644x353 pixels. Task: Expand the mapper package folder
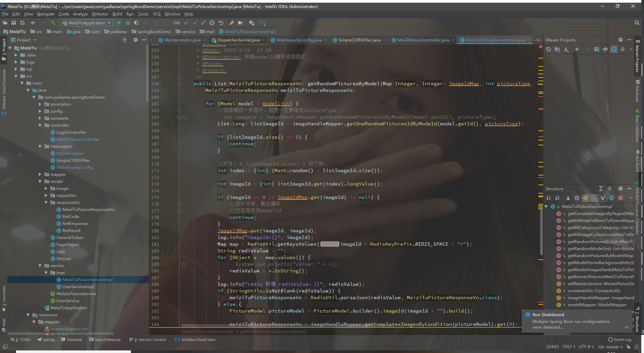(40, 174)
